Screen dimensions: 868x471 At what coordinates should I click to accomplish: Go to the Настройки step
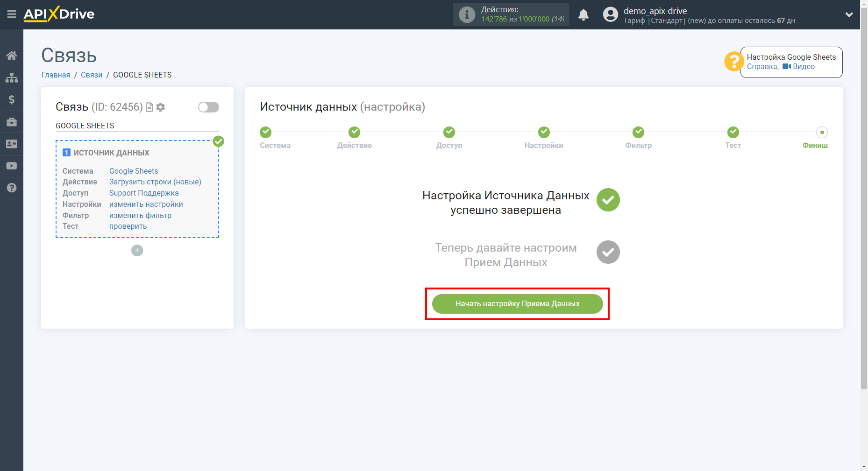click(544, 132)
